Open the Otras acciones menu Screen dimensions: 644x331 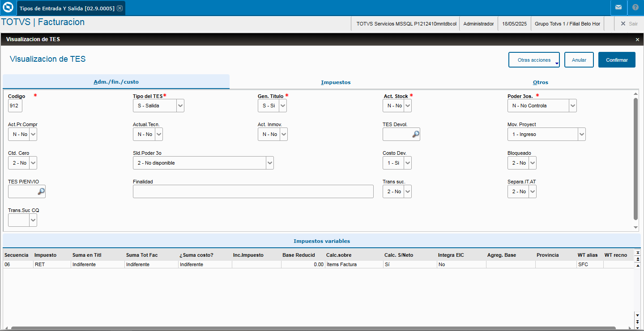click(x=534, y=60)
